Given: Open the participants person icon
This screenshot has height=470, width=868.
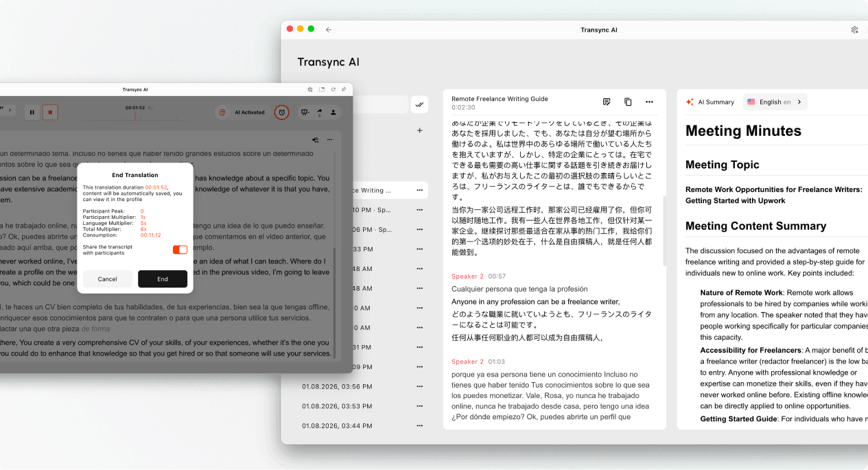Looking at the screenshot, I should [x=333, y=112].
